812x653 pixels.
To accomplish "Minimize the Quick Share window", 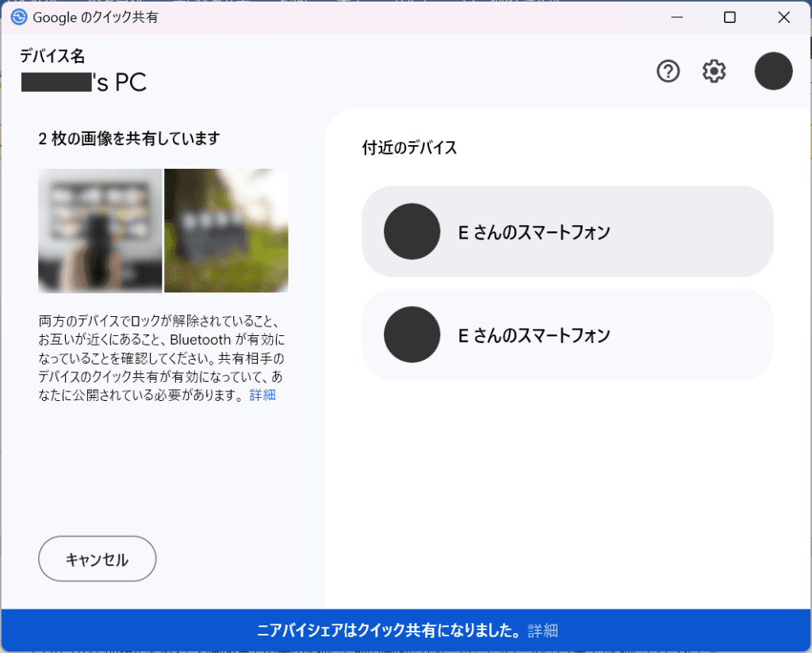I will (x=676, y=17).
